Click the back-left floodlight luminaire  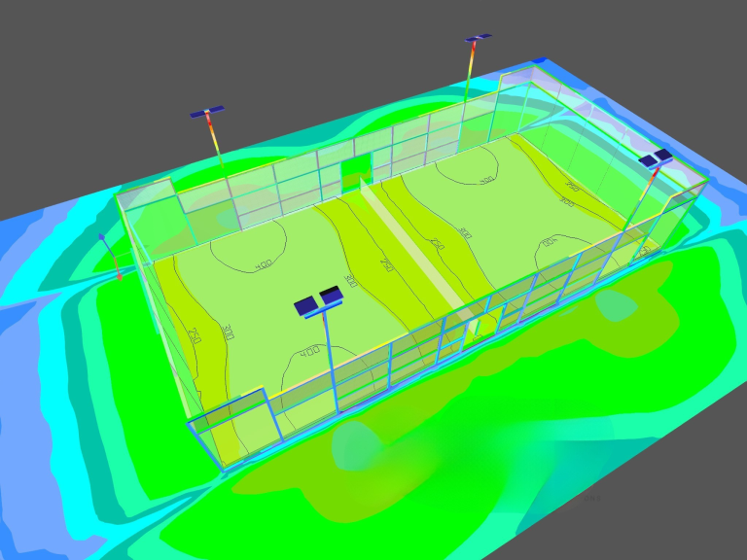click(x=207, y=113)
